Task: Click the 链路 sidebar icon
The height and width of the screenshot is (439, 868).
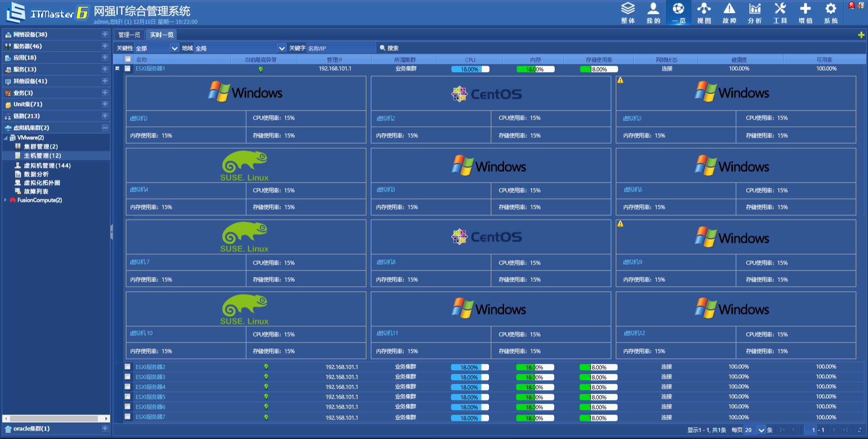Action: [8, 116]
